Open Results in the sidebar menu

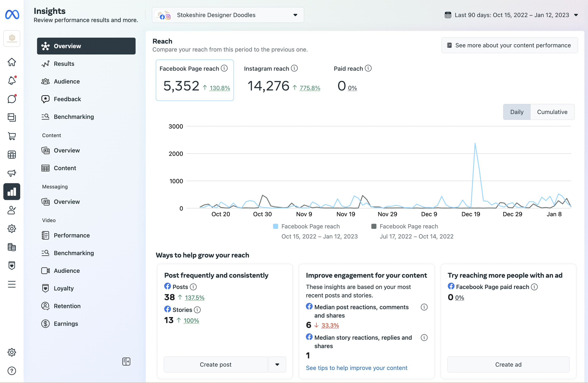click(x=64, y=64)
